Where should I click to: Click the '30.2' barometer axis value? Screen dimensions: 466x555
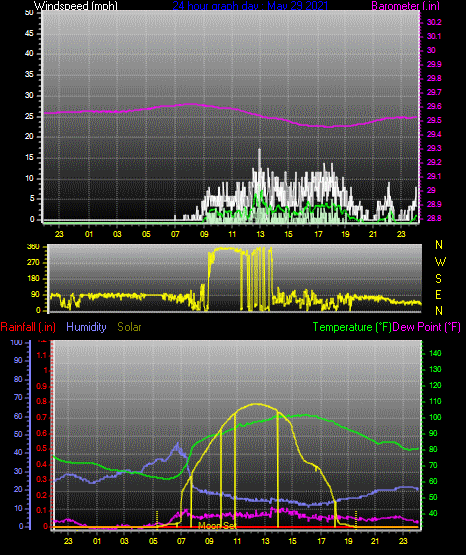tap(434, 22)
